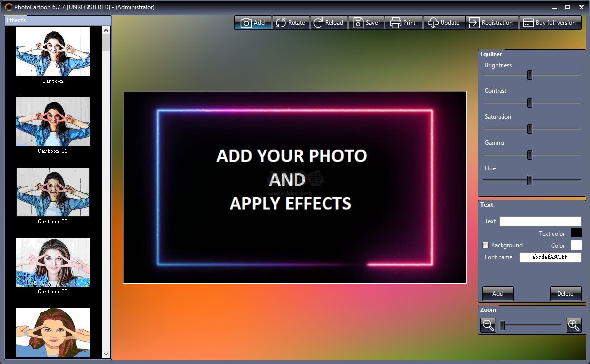Click Buy full version
This screenshot has width=590, height=364.
550,23
